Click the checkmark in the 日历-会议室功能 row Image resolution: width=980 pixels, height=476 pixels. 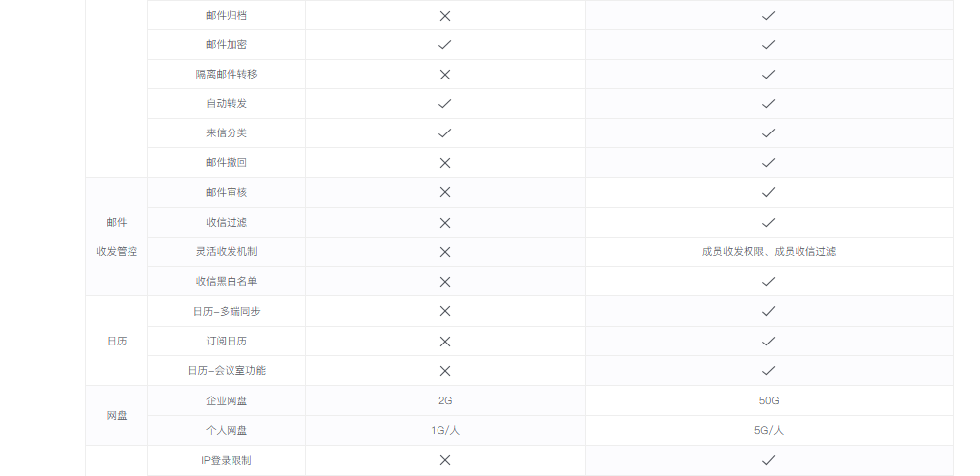coord(769,370)
